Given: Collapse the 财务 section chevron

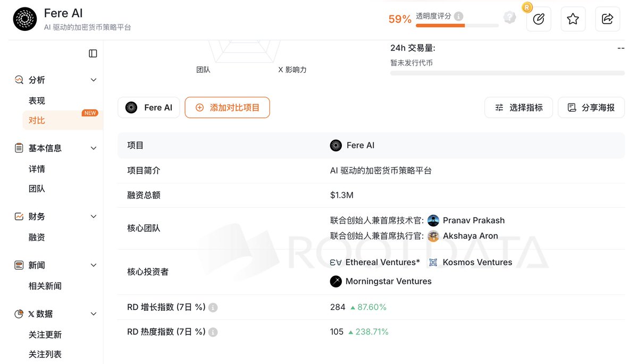Looking at the screenshot, I should coord(94,216).
